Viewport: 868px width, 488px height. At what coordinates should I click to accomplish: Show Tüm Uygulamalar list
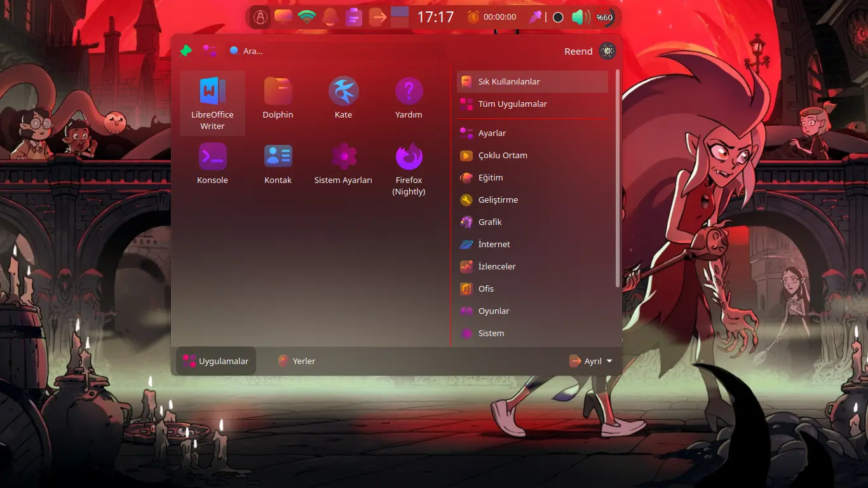532,104
